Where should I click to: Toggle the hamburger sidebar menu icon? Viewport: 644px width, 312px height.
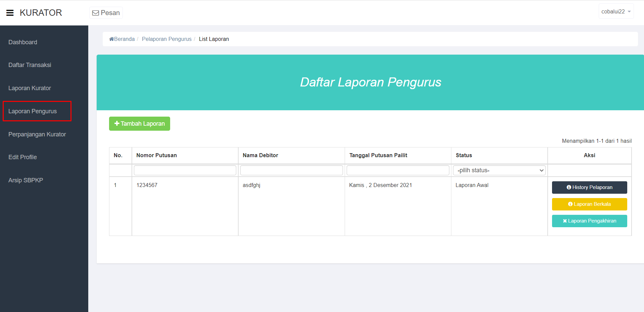click(x=10, y=13)
